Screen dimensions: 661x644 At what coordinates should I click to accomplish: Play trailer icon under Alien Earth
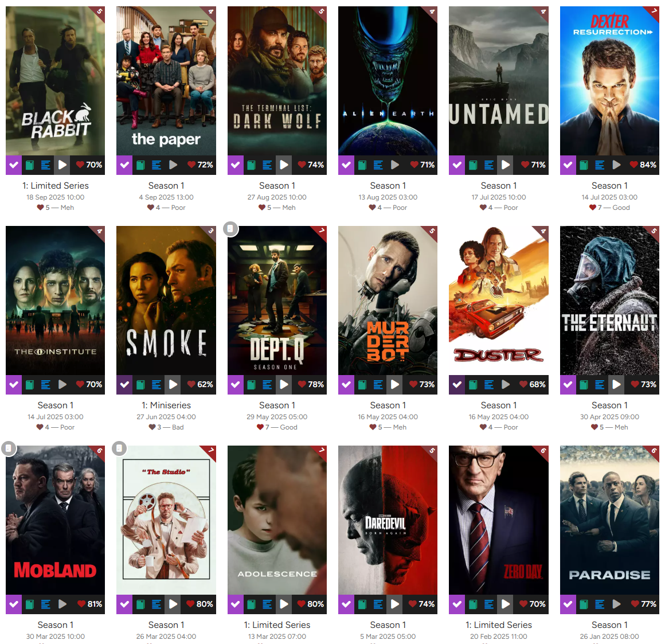click(394, 165)
